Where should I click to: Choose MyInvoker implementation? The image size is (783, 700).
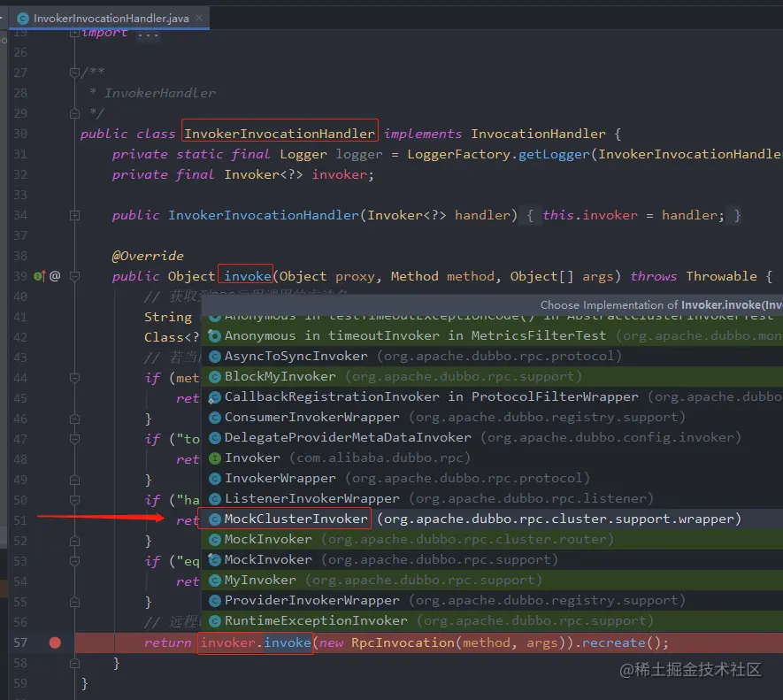(492, 580)
